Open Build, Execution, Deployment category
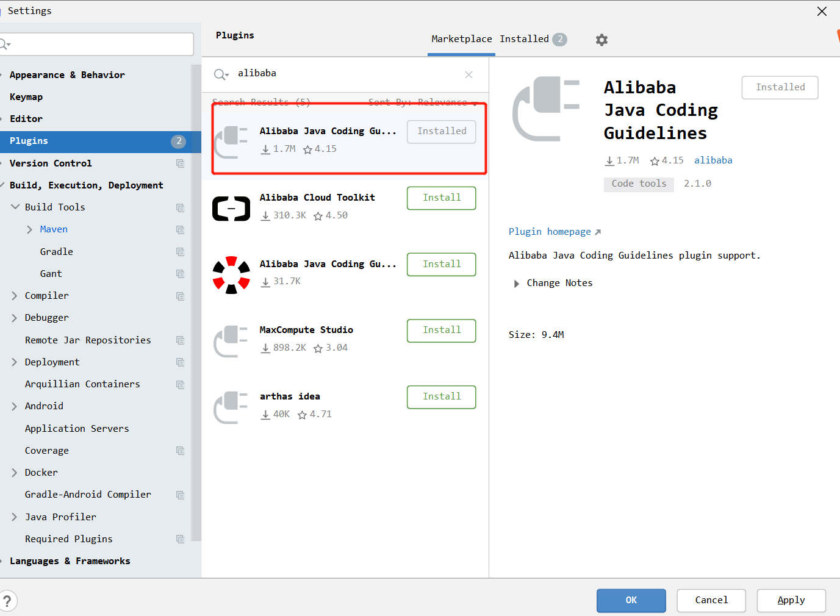Screen dimensions: 840x616 coord(86,185)
